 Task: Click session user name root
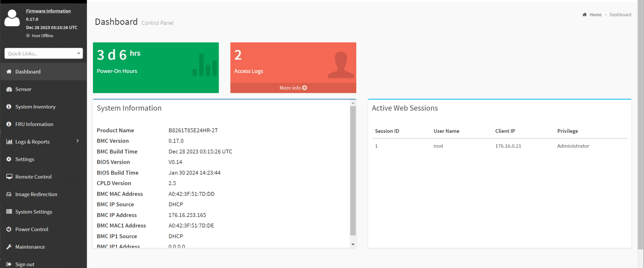point(438,146)
